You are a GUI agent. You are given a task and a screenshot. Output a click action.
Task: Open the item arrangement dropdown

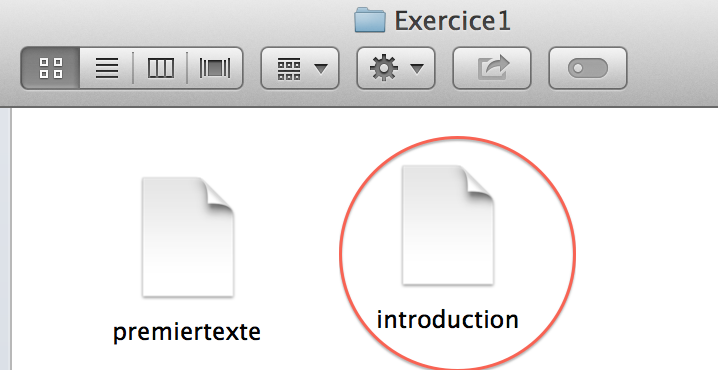(x=300, y=68)
